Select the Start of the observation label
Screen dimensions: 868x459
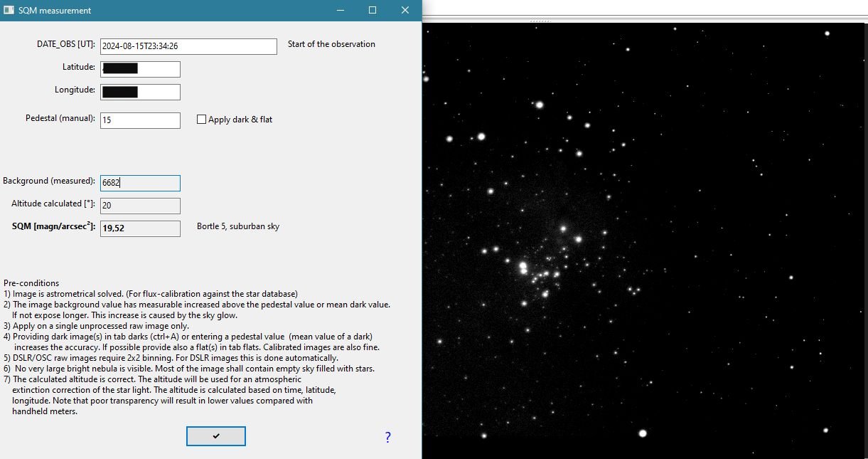[x=331, y=44]
